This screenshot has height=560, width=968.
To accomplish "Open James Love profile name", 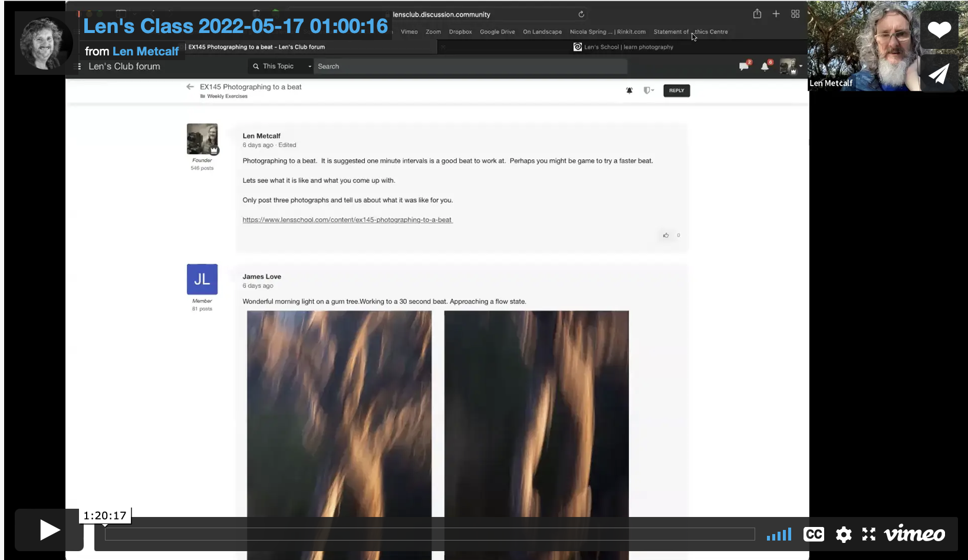I will point(262,276).
